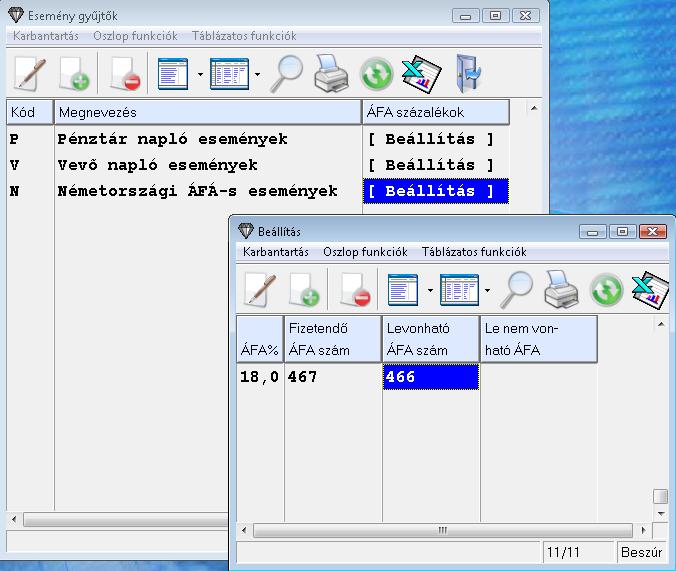Viewport: 676px width, 571px height.
Task: Click the add new record icon in Esemény gyűjtők
Action: coord(76,73)
